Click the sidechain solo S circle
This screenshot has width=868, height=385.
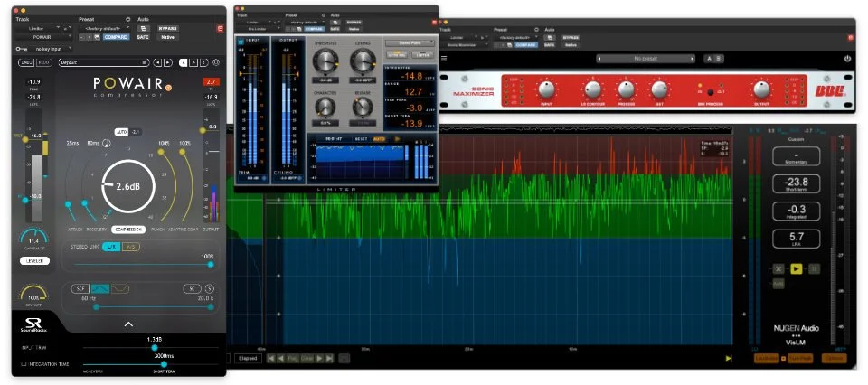(210, 288)
